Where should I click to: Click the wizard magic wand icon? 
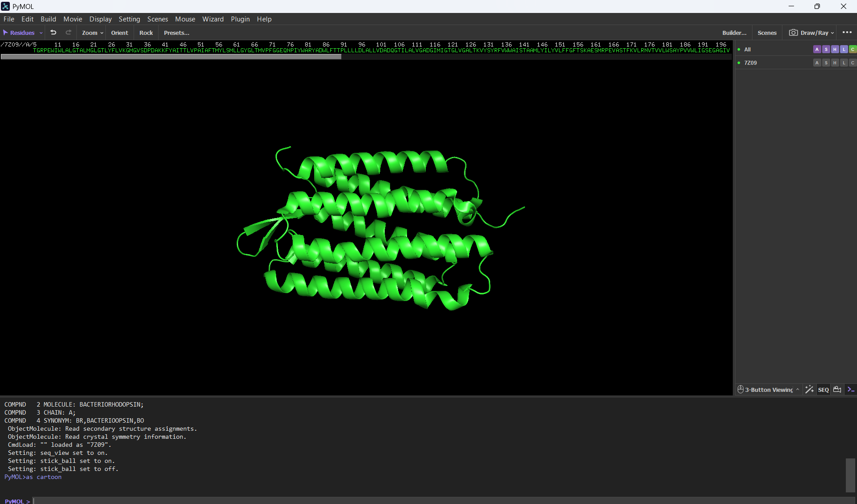tap(809, 390)
